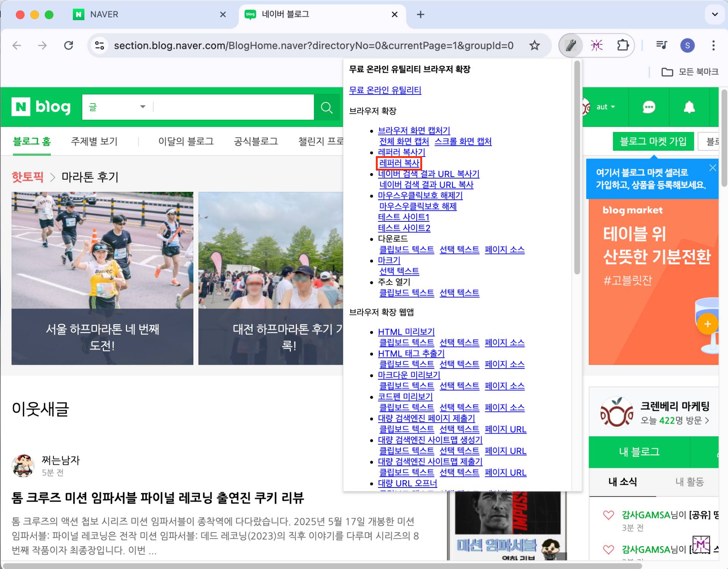728x569 pixels.
Task: Open the 대량 URL 오프너 link
Action: tap(407, 483)
